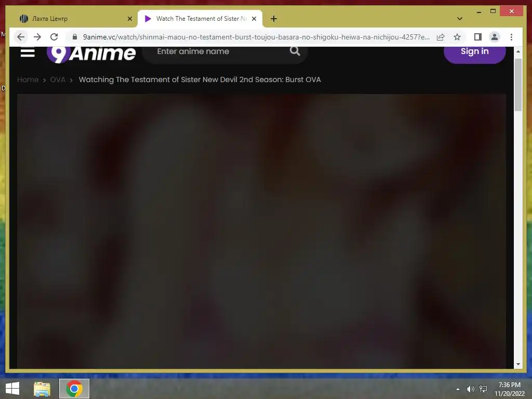Viewport: 532px width, 399px height.
Task: Share this page icon
Action: (x=441, y=37)
